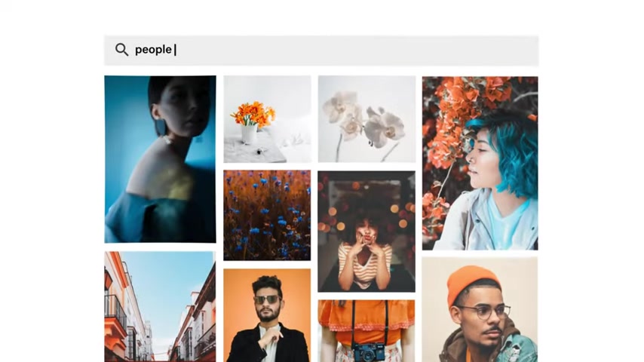Open the street with colorful buildings photo
644x362 pixels.
point(160,306)
